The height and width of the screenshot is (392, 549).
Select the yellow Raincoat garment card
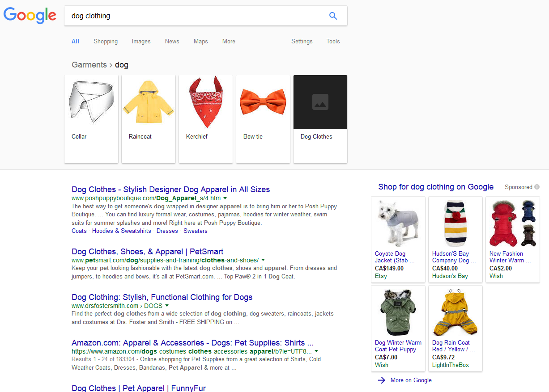point(149,118)
